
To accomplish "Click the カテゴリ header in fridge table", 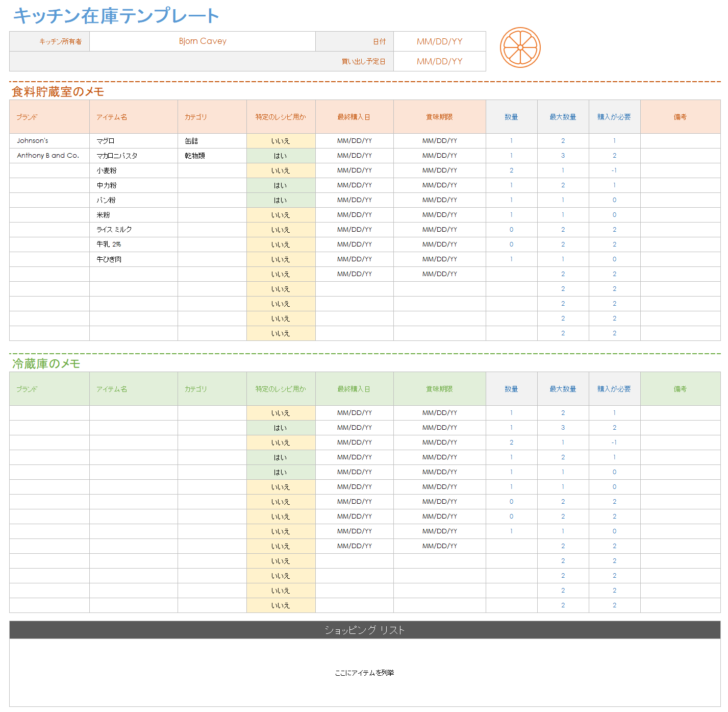I will (212, 389).
